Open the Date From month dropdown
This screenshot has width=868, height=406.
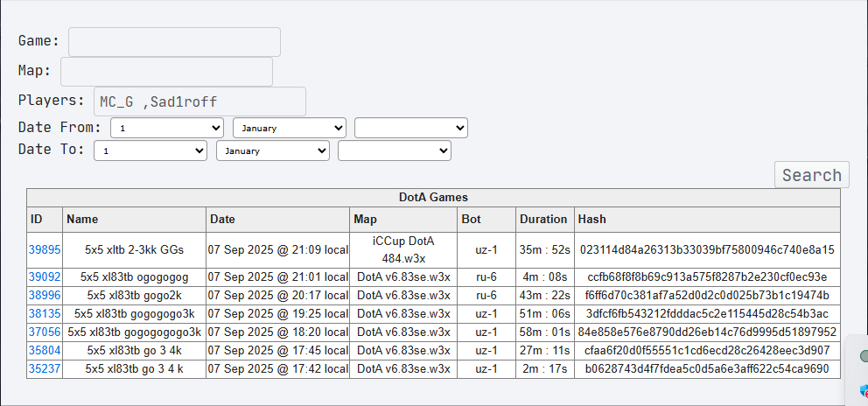pyautogui.click(x=290, y=128)
